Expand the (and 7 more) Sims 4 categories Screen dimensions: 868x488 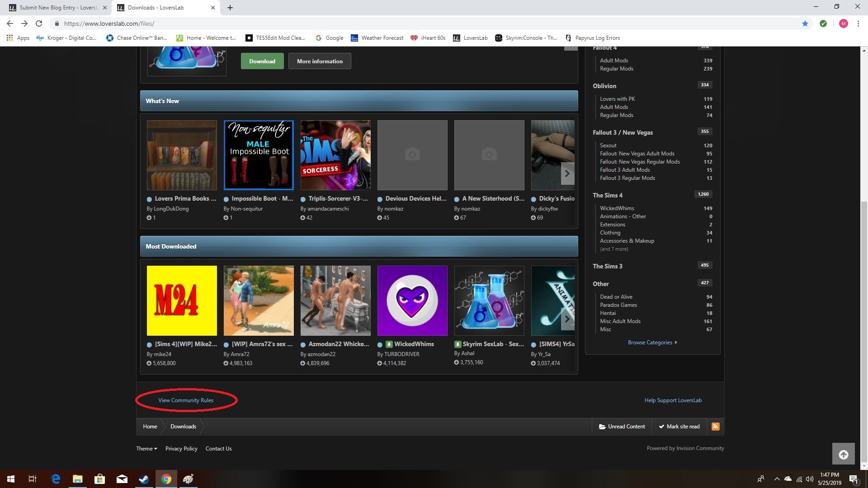click(614, 249)
